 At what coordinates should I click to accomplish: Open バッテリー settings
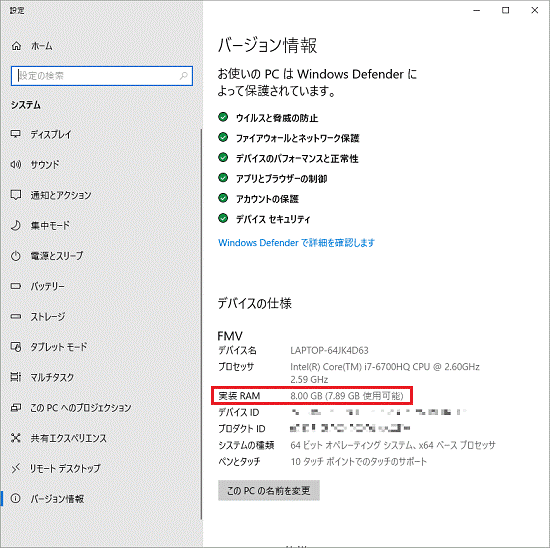point(102,286)
